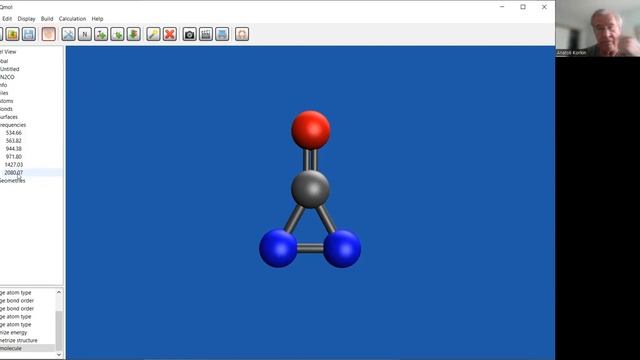Select the Frequencies tree item
The width and height of the screenshot is (640, 360).
coord(13,125)
